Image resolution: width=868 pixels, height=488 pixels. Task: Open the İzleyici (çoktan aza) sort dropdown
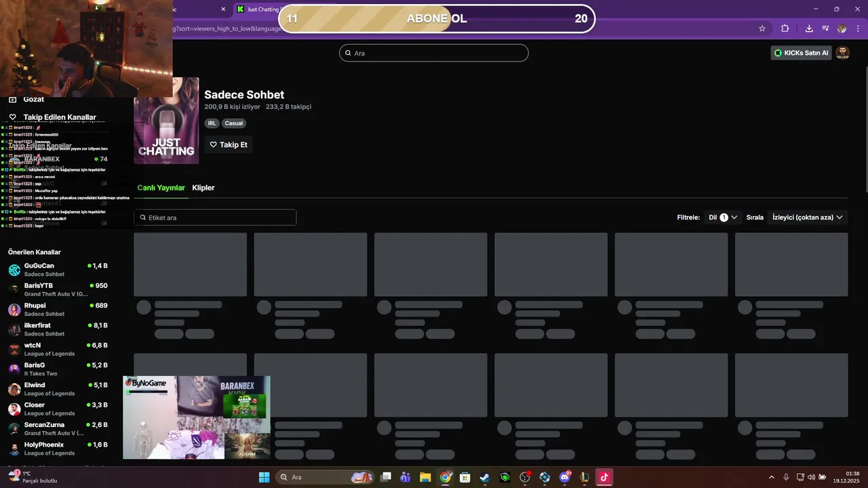click(x=808, y=218)
